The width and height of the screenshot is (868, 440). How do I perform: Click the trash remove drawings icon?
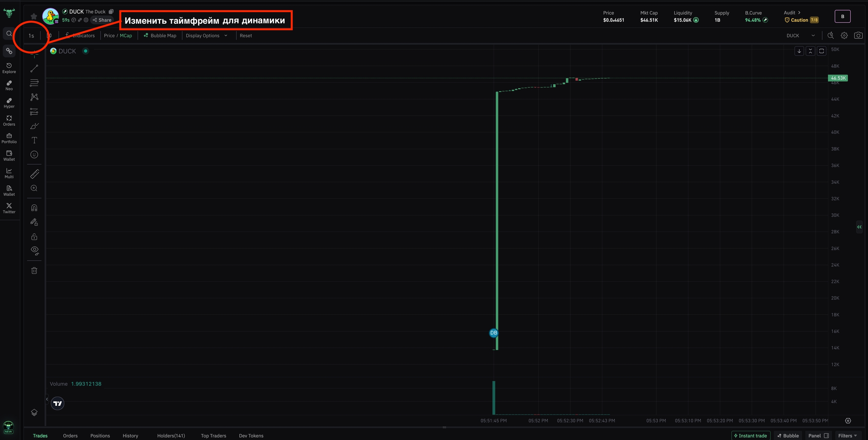[34, 270]
